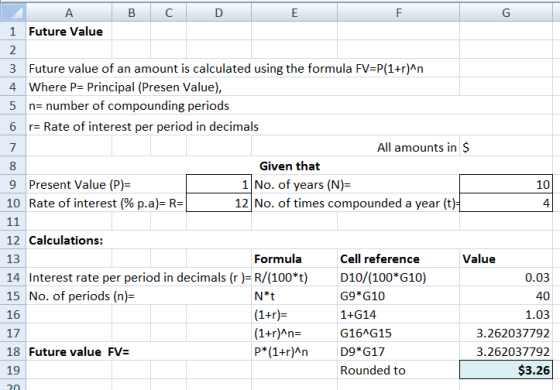Select row 19 header

coord(13,370)
